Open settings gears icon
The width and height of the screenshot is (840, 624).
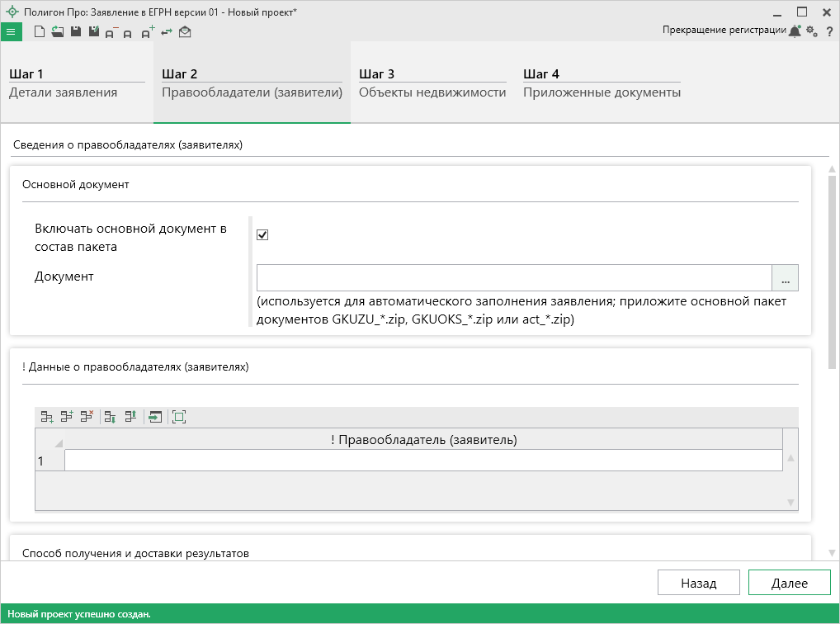(812, 31)
